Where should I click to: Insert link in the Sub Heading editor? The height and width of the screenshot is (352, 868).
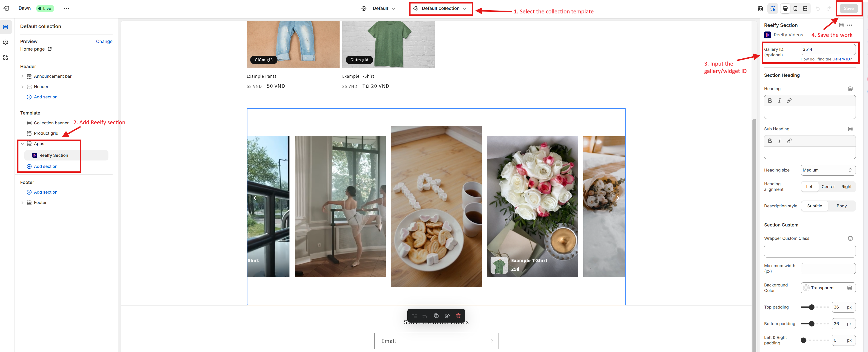point(789,141)
